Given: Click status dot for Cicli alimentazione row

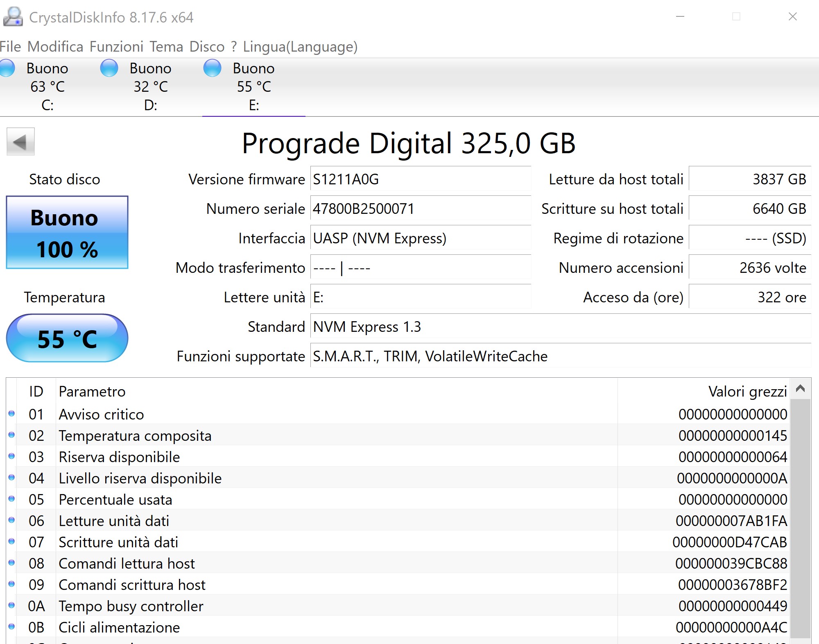Looking at the screenshot, I should 11,627.
